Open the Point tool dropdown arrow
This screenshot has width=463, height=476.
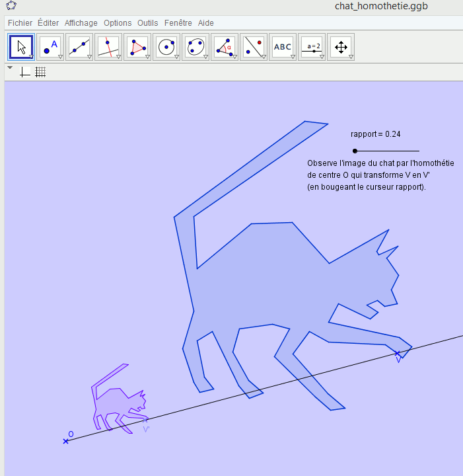click(x=60, y=57)
